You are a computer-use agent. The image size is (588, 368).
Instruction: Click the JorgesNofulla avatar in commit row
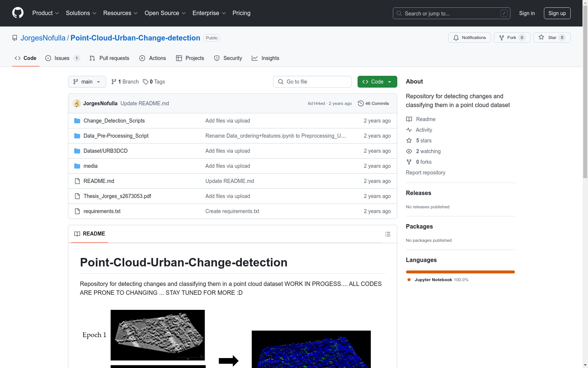77,103
